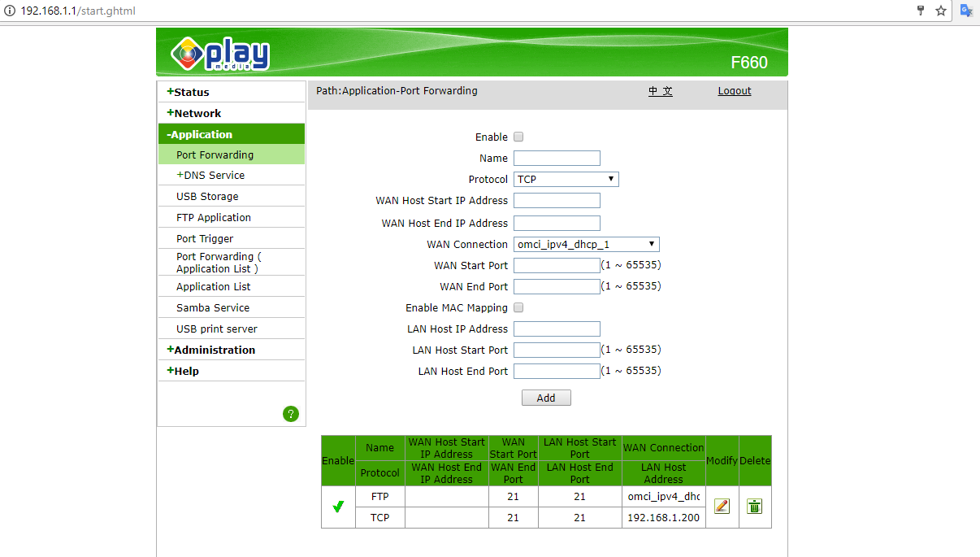The width and height of the screenshot is (980, 557).
Task: Click the omci_ipv4_dhc WAN connection cell
Action: point(663,496)
